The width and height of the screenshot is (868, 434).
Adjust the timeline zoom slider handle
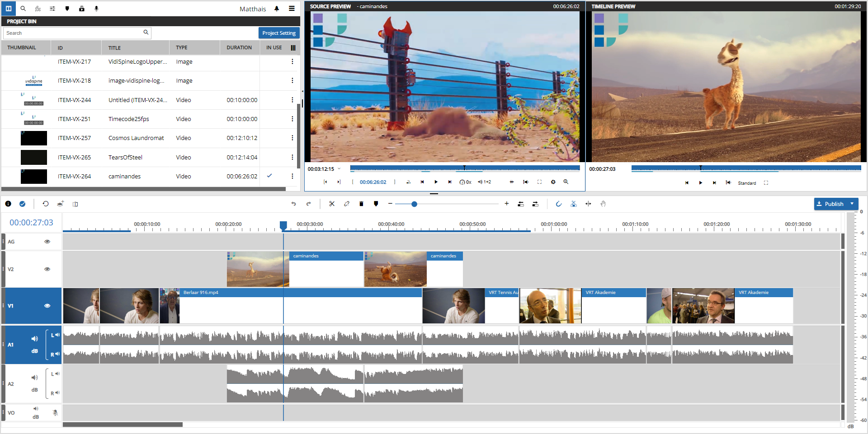[414, 204]
